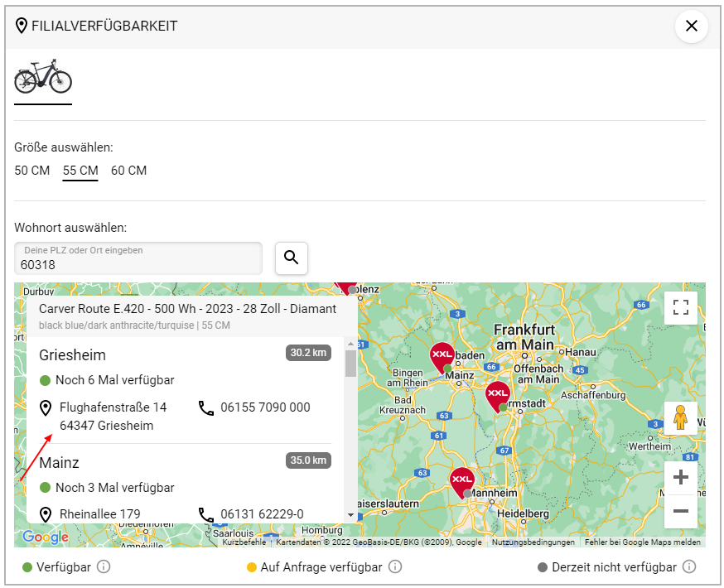Click the Carver Route E.420 product title
This screenshot has width=724, height=588.
[x=187, y=309]
